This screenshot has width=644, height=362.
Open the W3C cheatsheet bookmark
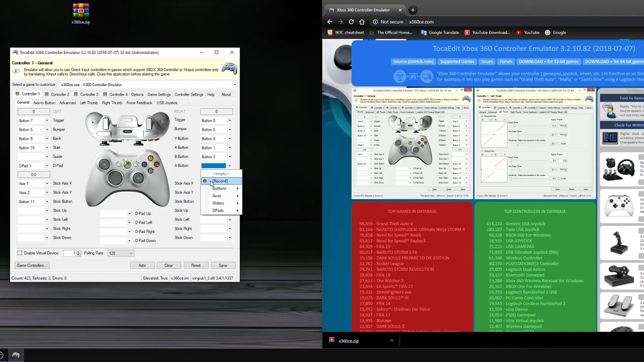click(x=346, y=32)
